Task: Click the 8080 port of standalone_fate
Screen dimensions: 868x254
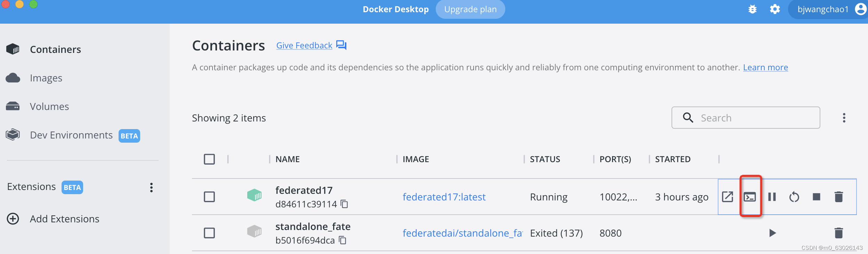Action: (610, 233)
